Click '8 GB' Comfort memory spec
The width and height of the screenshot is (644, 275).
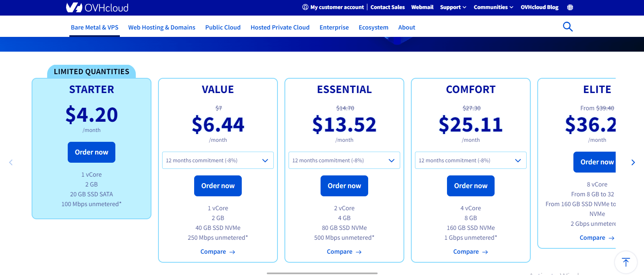[x=471, y=218]
